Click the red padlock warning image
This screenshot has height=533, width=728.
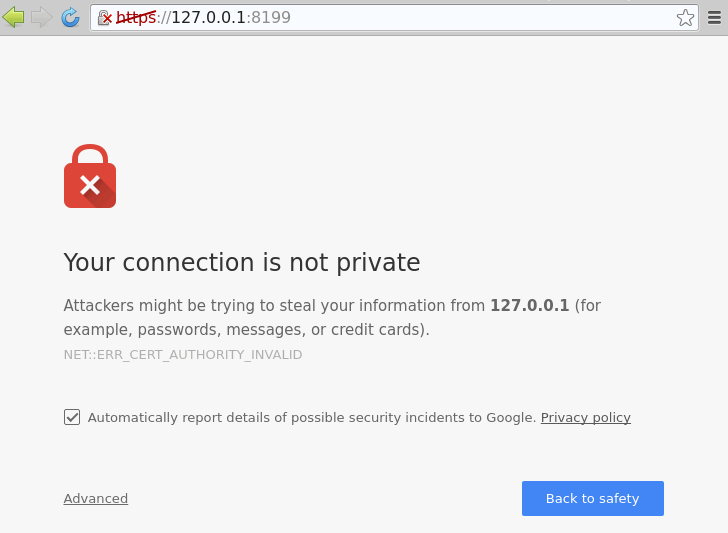point(90,177)
